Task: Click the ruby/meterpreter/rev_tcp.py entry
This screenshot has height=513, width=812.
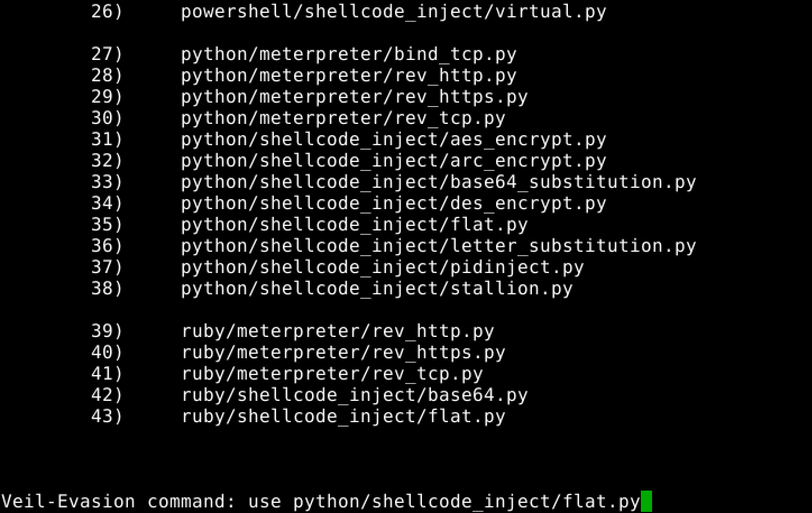Action: coord(332,374)
